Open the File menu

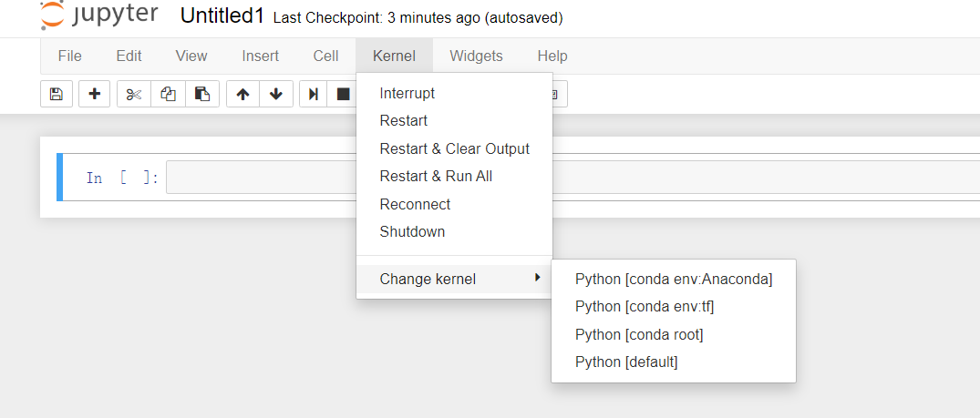click(x=69, y=56)
